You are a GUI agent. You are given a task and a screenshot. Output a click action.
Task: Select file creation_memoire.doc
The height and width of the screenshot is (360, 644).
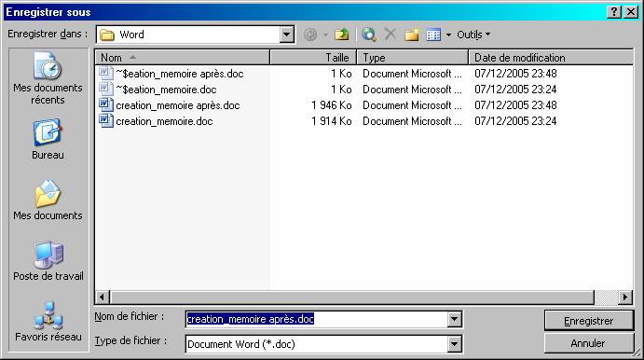click(164, 121)
